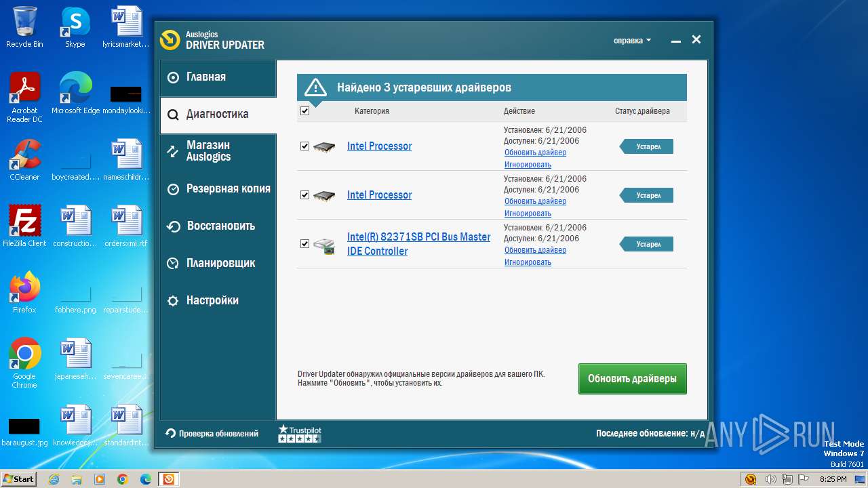Select the febhere.png desktop file
The width and height of the screenshot is (868, 488).
75,298
